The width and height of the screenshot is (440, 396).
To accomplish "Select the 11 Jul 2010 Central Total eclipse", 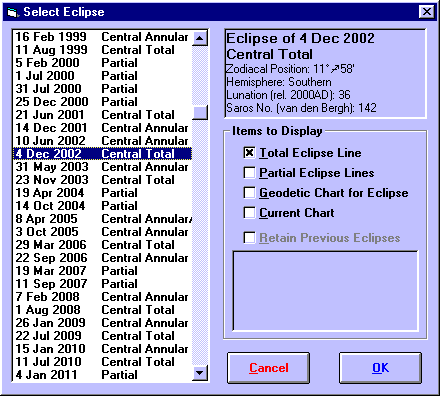I will click(102, 362).
